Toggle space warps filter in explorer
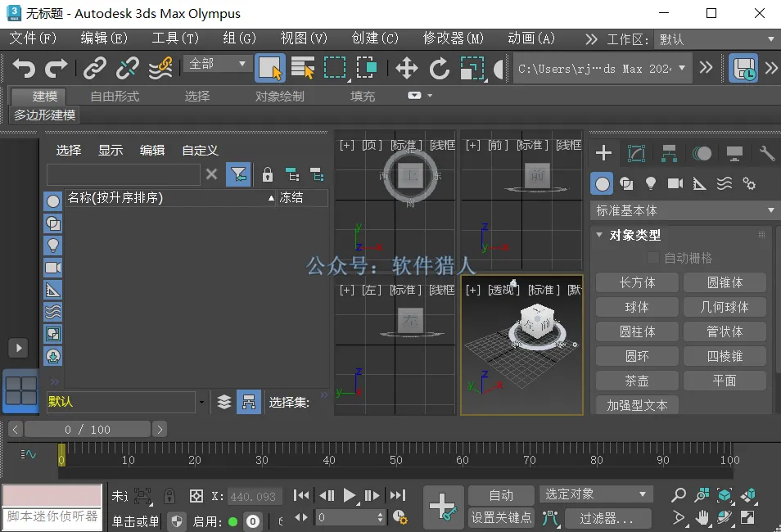This screenshot has height=532, width=781. pyautogui.click(x=52, y=312)
